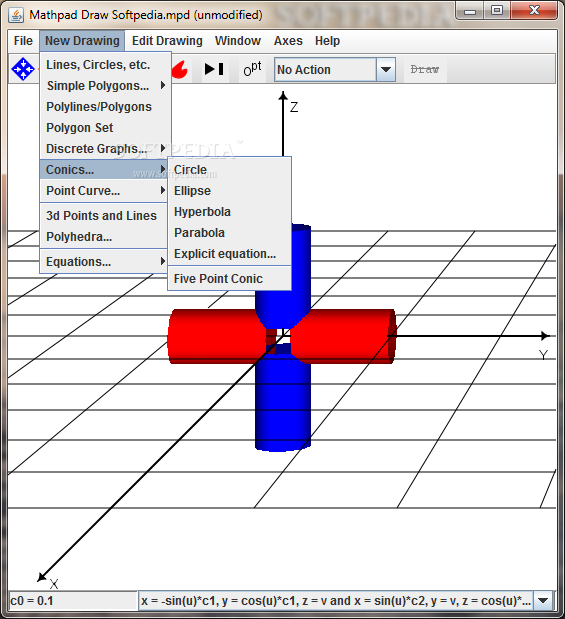This screenshot has height=619, width=565.
Task: Close the New Drawing menu
Action: pos(82,41)
